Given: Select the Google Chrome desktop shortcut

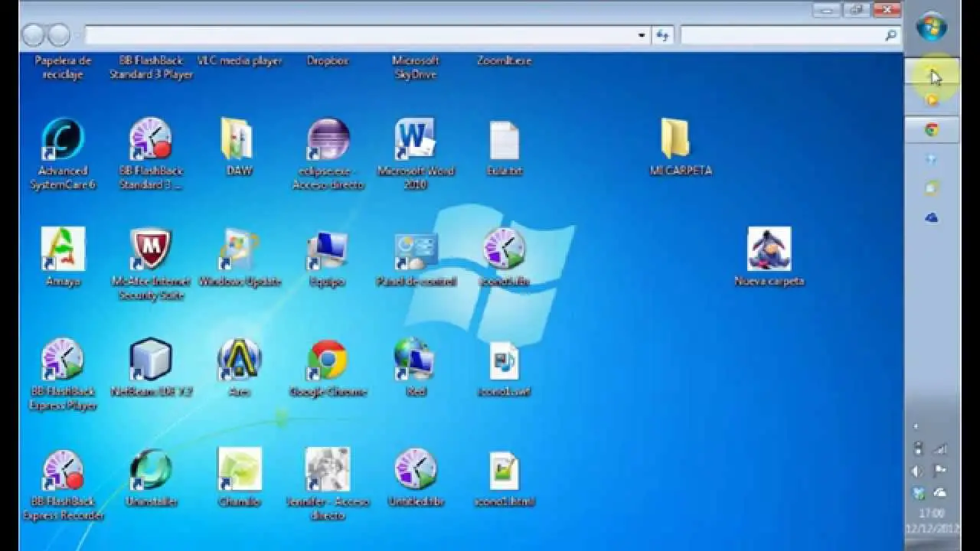Looking at the screenshot, I should pos(328,360).
